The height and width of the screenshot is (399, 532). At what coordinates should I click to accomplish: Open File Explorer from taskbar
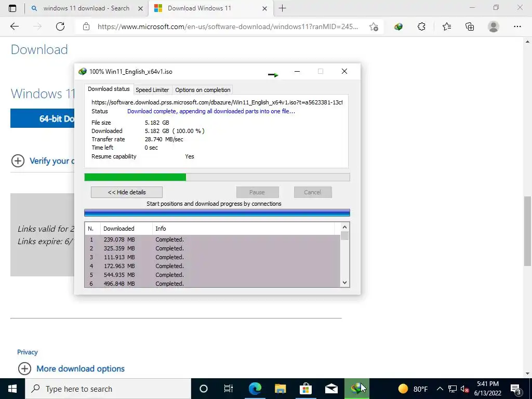tap(280, 389)
